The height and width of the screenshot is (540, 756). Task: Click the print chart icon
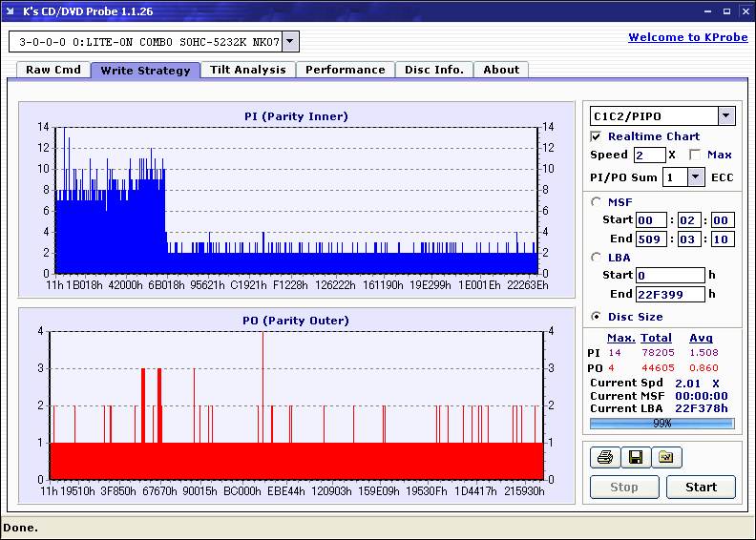point(604,458)
